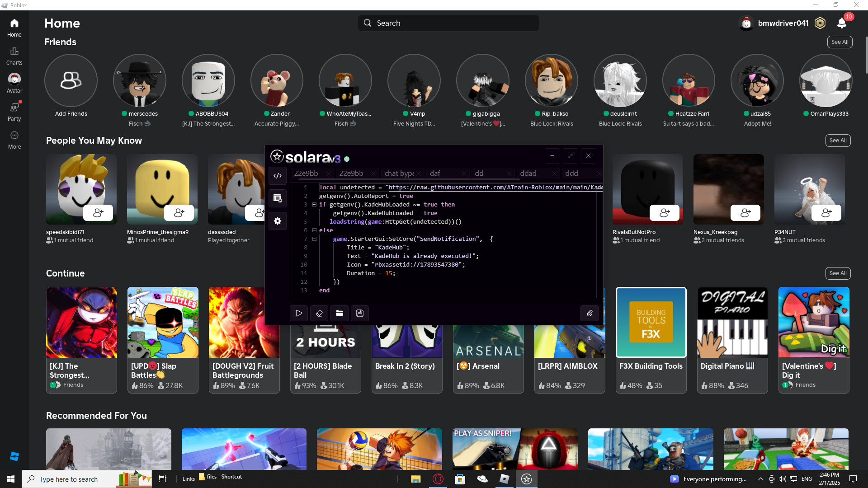Switch to the "chat bypa" script tab
This screenshot has width=868, height=488.
coord(399,174)
